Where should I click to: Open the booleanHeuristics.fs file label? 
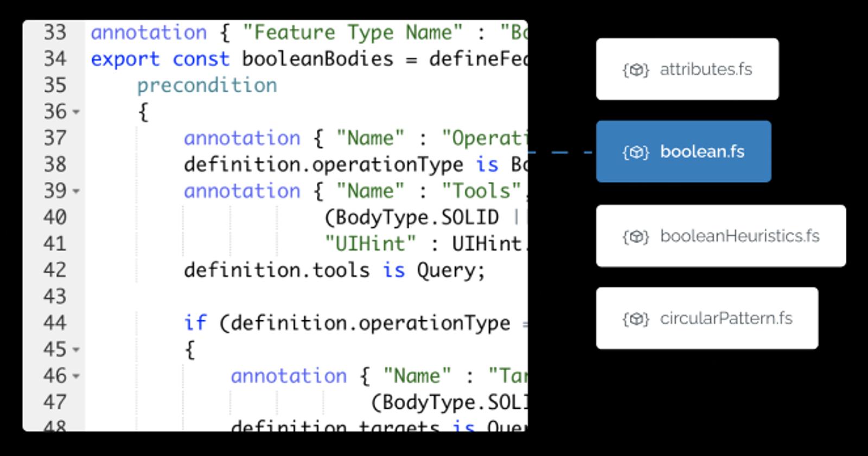(739, 236)
